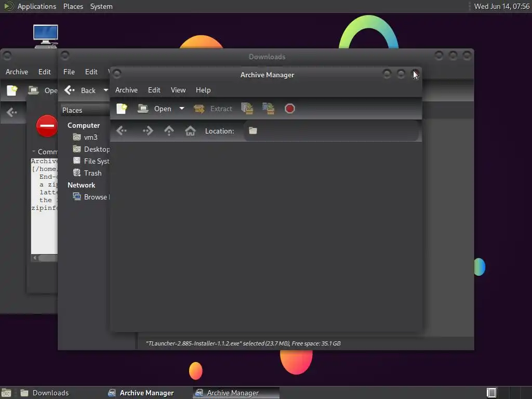The width and height of the screenshot is (532, 399).
Task: Go up one level in Archive Manager
Action: pos(169,131)
